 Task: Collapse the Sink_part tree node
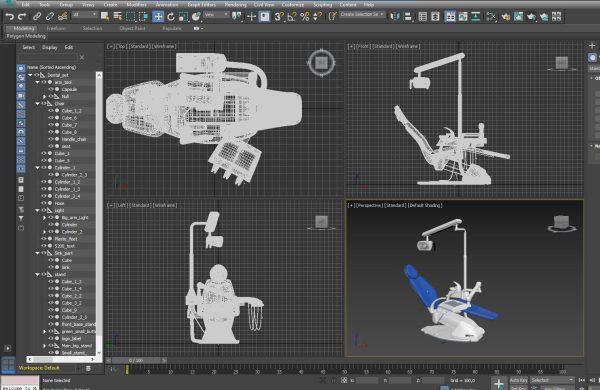[38, 253]
